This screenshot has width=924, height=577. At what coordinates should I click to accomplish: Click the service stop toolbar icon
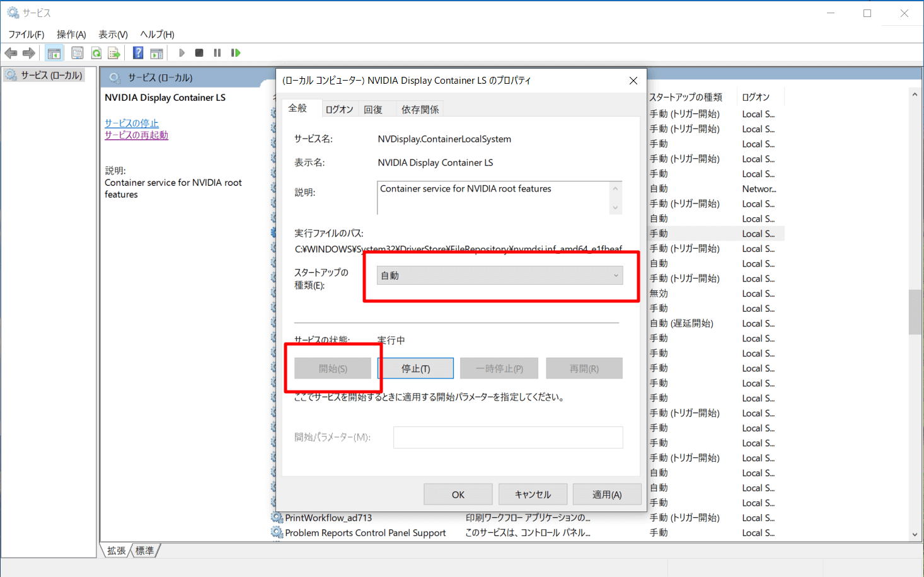click(x=199, y=52)
